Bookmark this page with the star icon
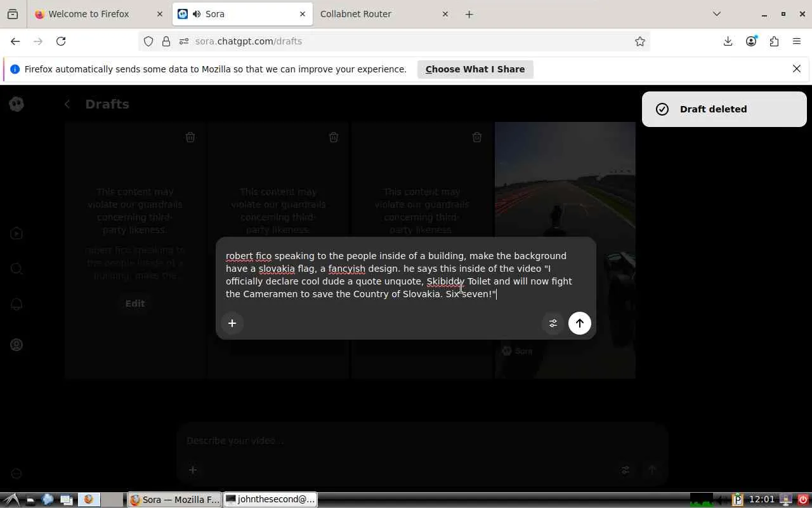This screenshot has height=508, width=812. [640, 41]
